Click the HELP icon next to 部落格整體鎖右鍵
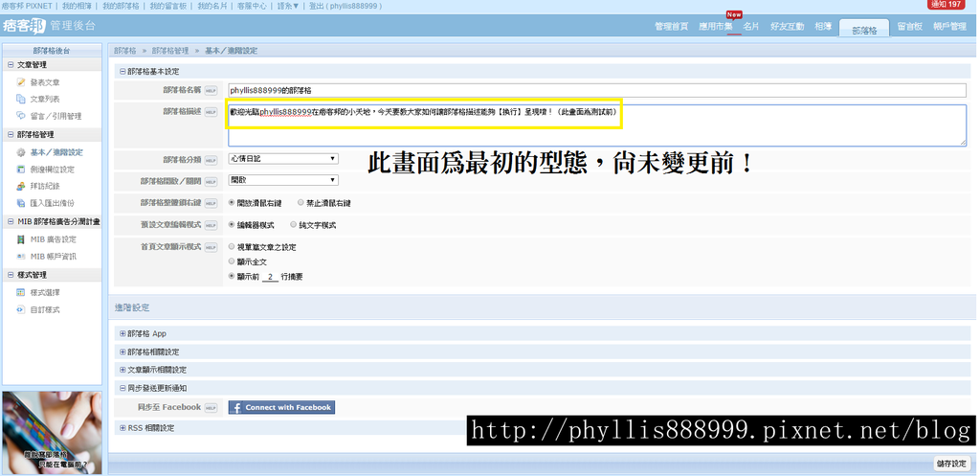 [x=211, y=203]
